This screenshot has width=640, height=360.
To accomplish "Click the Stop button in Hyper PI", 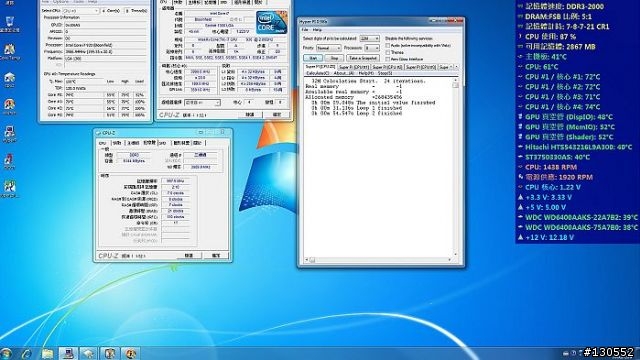I will 334,58.
